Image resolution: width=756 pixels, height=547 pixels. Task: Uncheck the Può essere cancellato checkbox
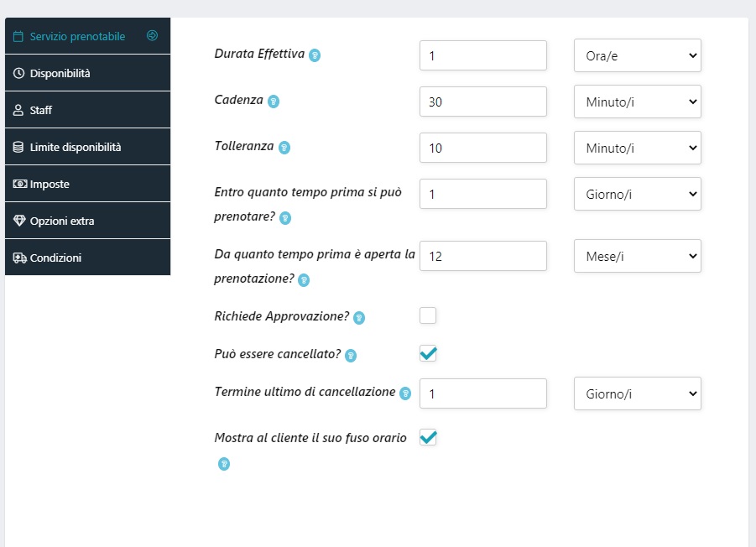[x=428, y=353]
